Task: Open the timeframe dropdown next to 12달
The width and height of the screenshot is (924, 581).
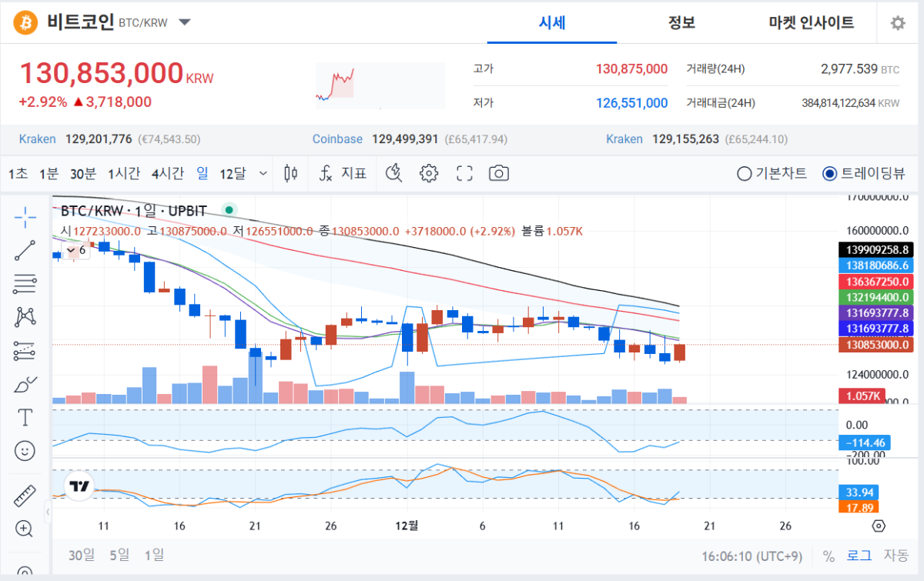Action: tap(264, 173)
